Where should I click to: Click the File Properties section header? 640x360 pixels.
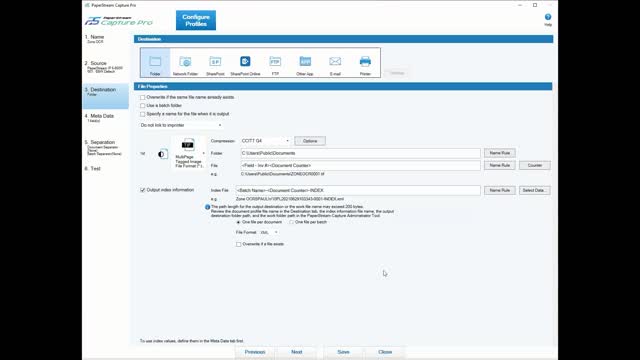tap(343, 87)
